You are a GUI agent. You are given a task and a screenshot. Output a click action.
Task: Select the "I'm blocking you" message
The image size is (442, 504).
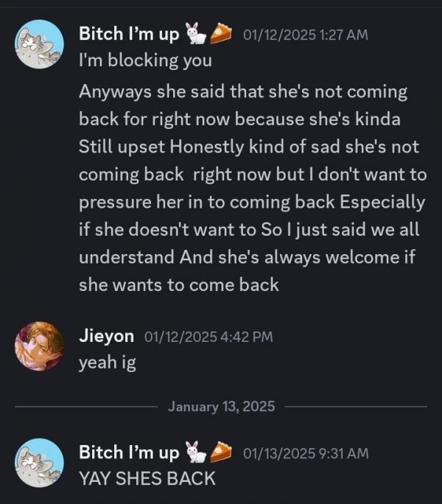coord(145,60)
